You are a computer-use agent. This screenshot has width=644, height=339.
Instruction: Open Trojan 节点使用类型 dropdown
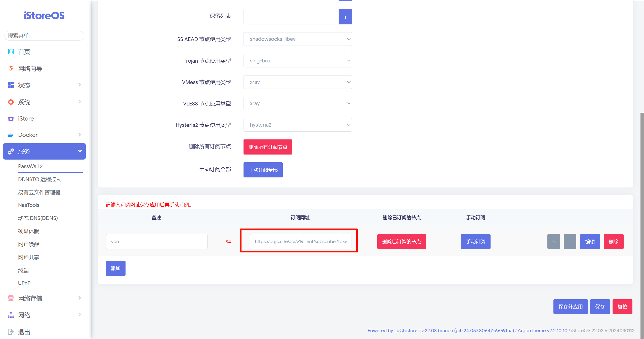click(x=298, y=61)
